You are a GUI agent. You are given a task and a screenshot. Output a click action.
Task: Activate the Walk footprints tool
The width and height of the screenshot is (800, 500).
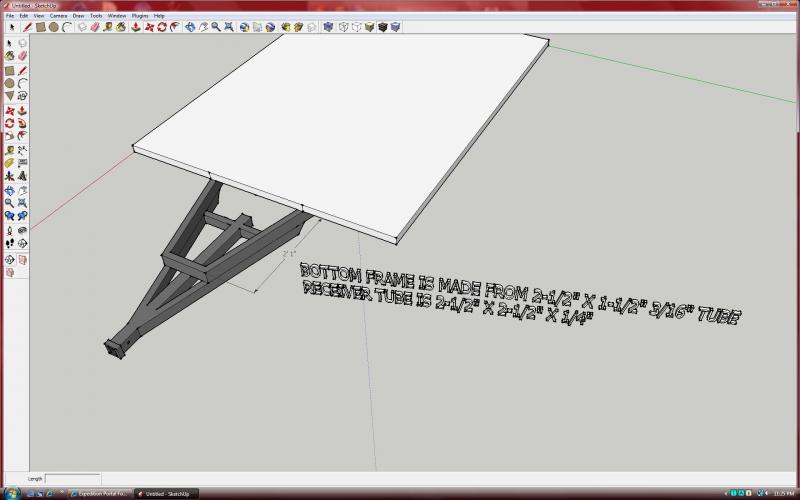tap(9, 244)
